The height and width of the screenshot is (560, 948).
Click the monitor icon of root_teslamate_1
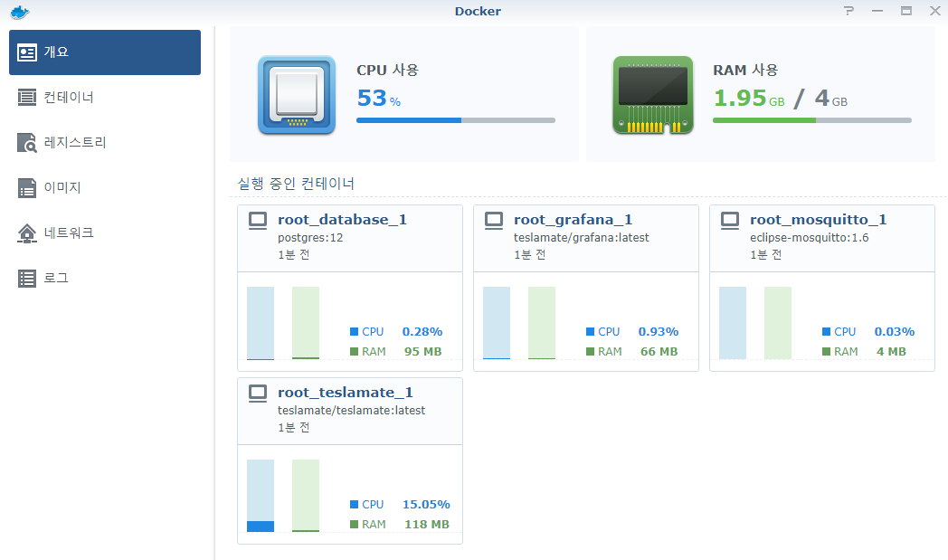(258, 394)
